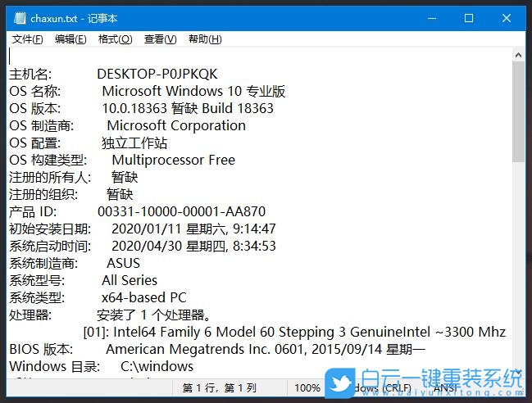Click on '10.0.18363 暂缺 Build 18363' text
Viewport: 532px width, 403px height.
pos(188,108)
